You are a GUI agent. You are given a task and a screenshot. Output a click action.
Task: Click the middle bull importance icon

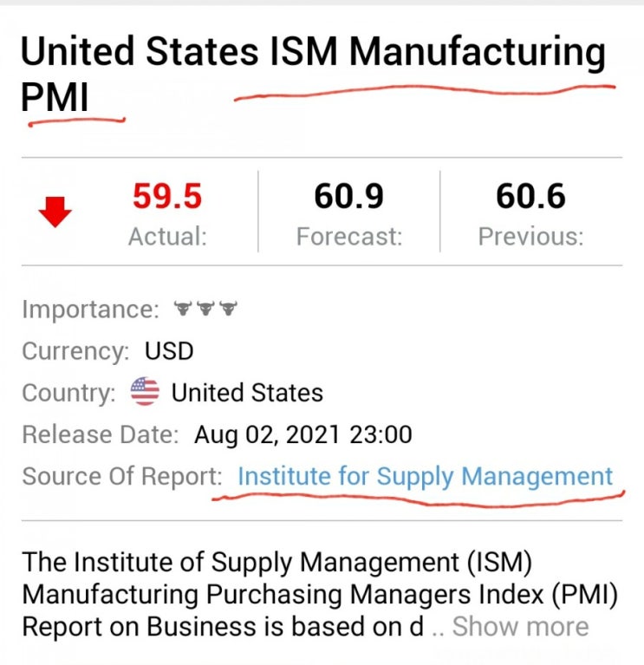point(205,308)
